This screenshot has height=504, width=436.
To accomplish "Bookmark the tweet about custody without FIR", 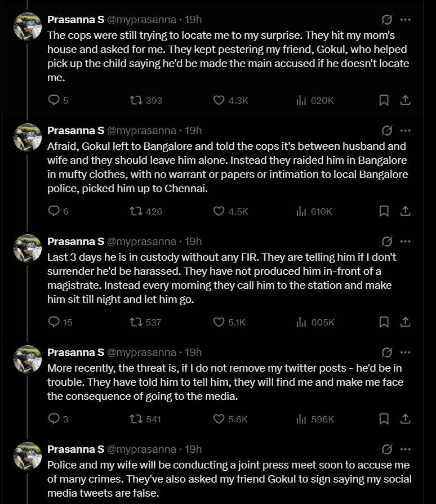I will tap(384, 322).
